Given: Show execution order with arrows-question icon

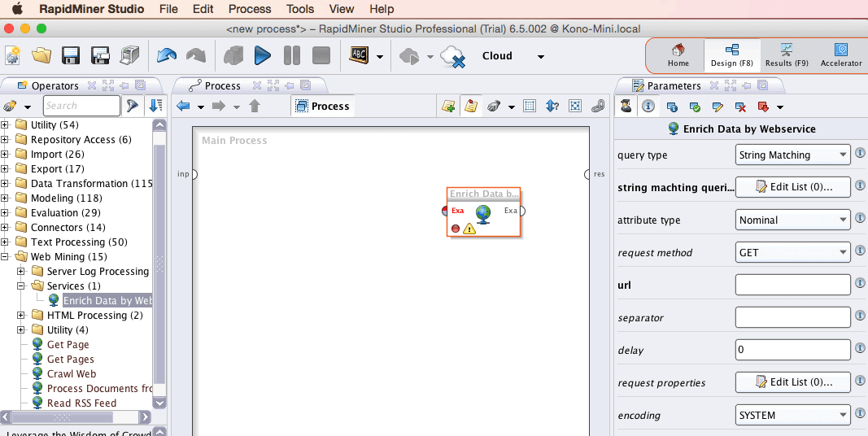Looking at the screenshot, I should point(552,107).
